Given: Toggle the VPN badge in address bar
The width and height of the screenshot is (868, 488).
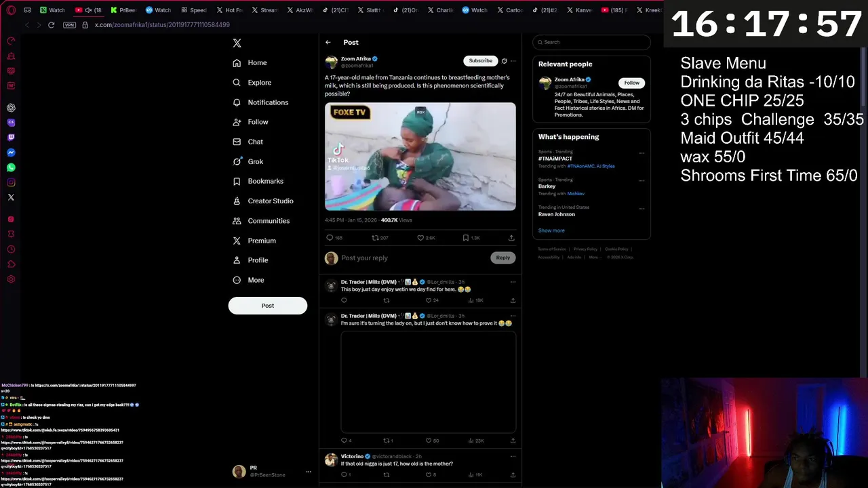Looking at the screenshot, I should [69, 24].
